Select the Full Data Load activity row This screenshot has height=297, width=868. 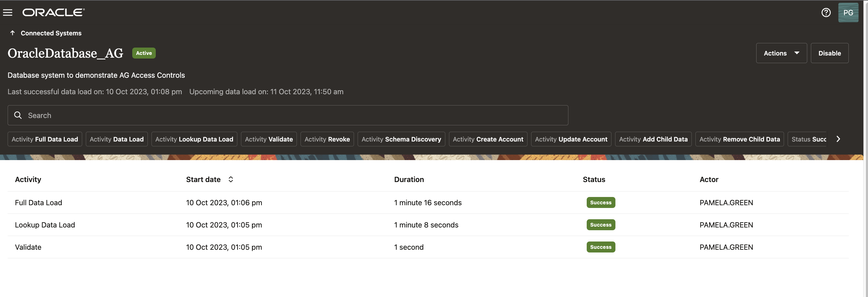[428, 202]
